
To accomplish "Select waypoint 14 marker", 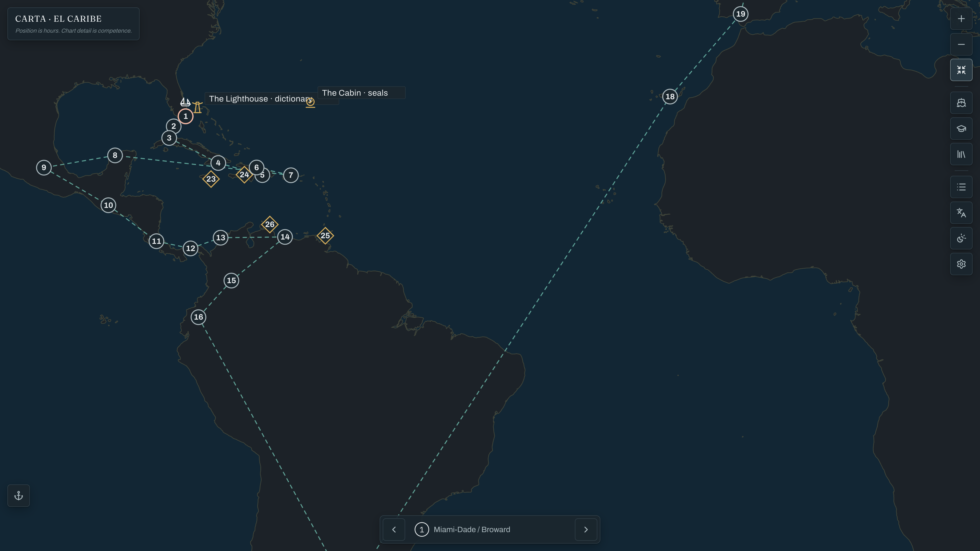I will 285,237.
